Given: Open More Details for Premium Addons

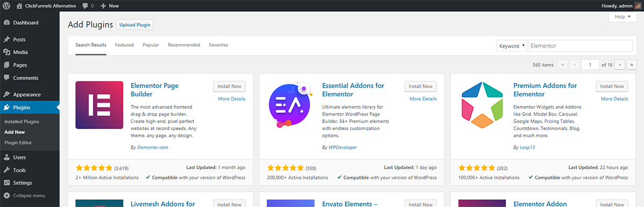Looking at the screenshot, I should pos(614,99).
